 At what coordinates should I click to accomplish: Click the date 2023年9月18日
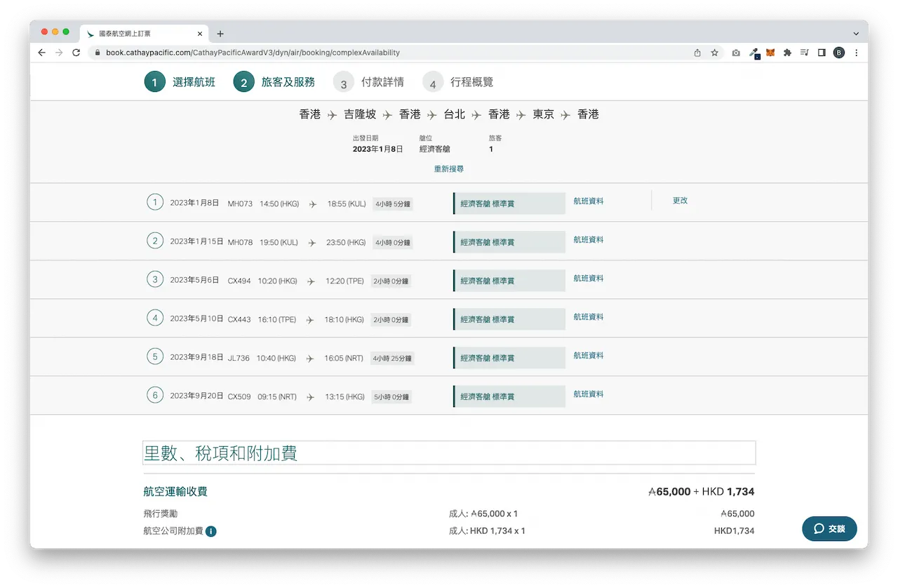click(x=196, y=357)
